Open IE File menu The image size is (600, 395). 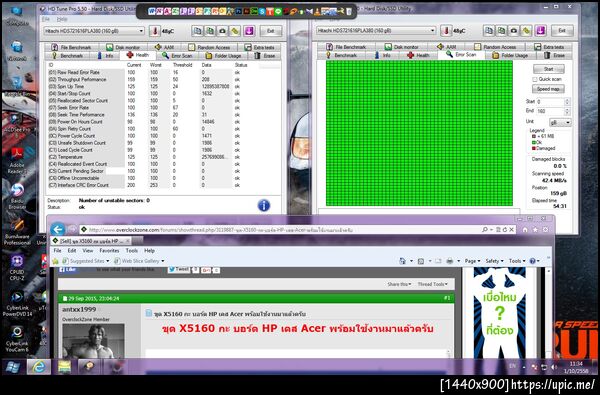(57, 250)
